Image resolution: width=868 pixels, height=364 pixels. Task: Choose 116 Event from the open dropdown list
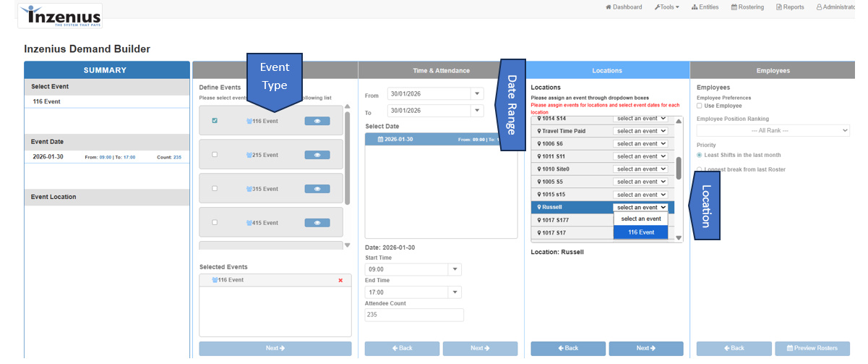[x=640, y=232]
